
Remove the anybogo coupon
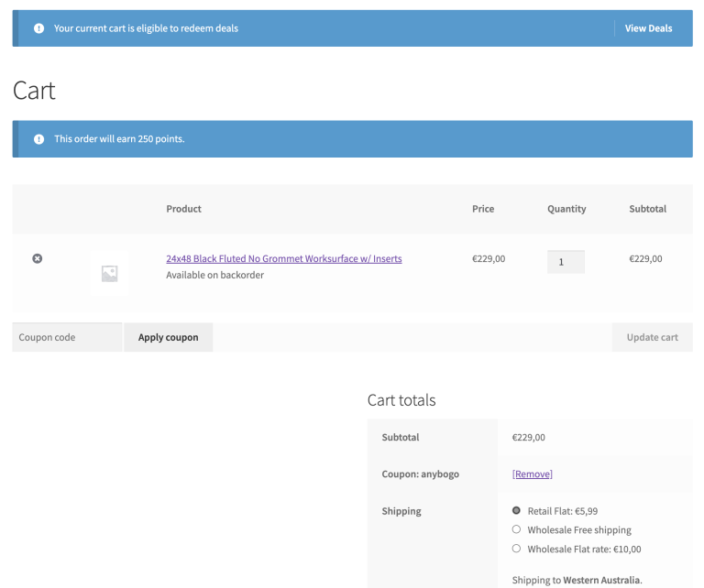[x=532, y=474]
